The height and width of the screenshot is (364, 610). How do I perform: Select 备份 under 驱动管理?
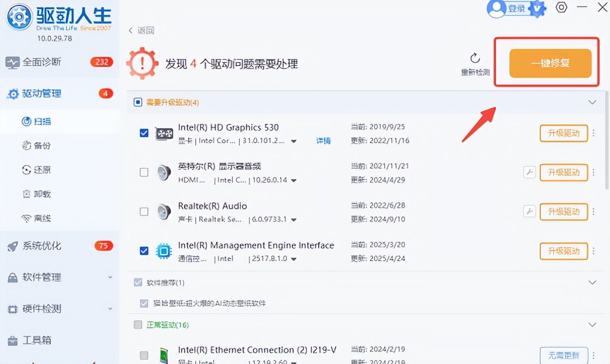[x=42, y=146]
